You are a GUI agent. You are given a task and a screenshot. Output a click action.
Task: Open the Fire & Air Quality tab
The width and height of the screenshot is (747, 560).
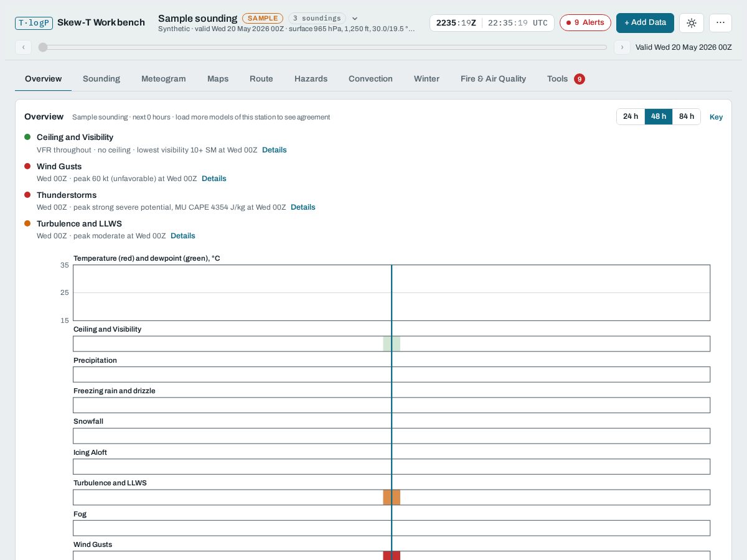pos(493,79)
